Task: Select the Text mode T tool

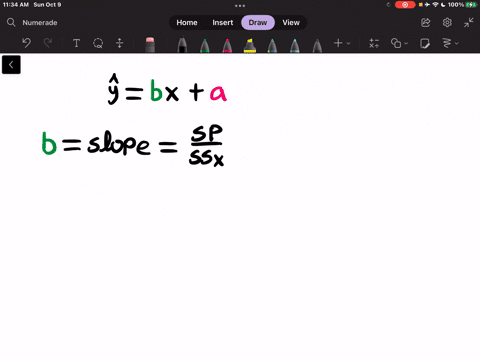Action: click(76, 43)
